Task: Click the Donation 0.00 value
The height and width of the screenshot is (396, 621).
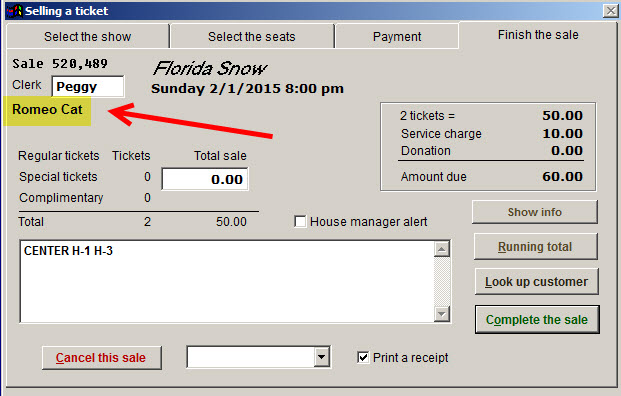Action: pos(567,150)
